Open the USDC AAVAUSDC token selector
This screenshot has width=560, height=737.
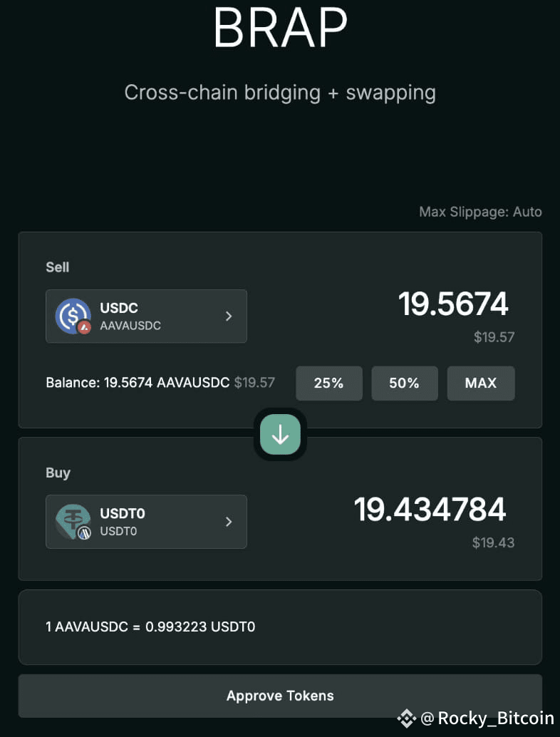(146, 316)
